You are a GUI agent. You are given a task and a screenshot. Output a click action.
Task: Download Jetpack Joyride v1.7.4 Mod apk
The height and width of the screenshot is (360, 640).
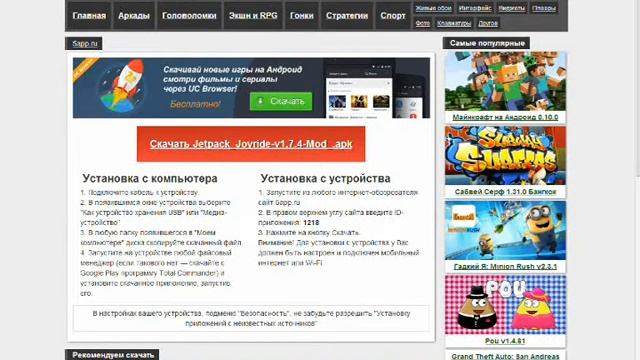click(x=251, y=144)
